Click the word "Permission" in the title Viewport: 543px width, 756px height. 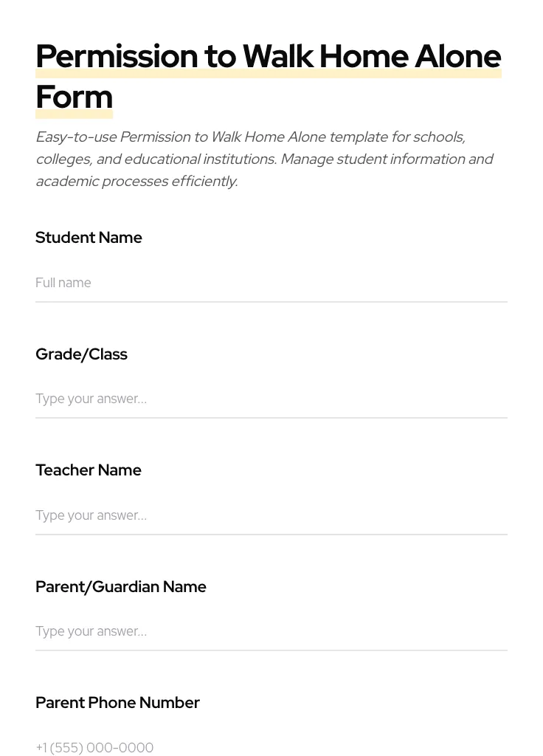(x=116, y=57)
